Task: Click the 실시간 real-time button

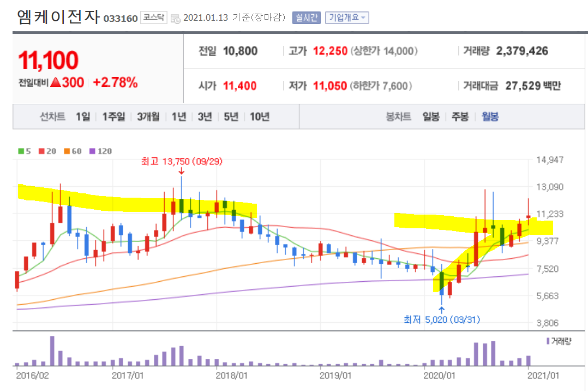Action: 307,17
